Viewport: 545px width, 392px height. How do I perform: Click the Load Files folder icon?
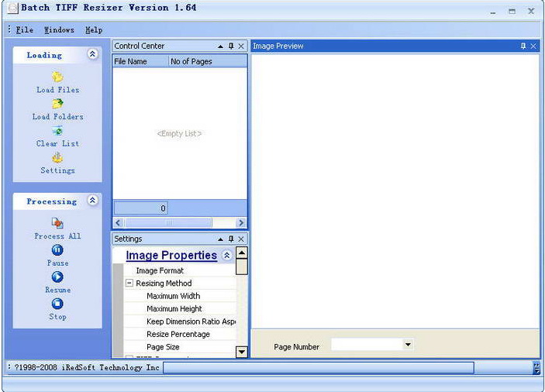pyautogui.click(x=57, y=77)
